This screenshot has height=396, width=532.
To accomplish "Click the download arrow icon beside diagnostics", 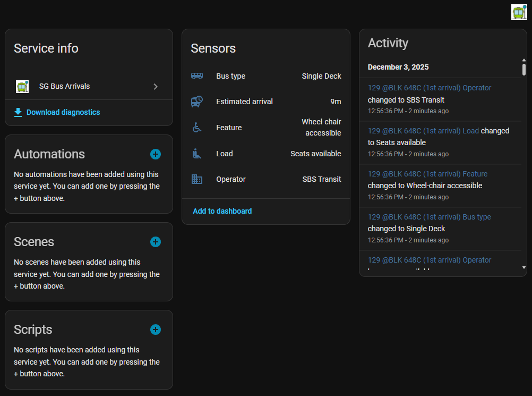I will (18, 112).
